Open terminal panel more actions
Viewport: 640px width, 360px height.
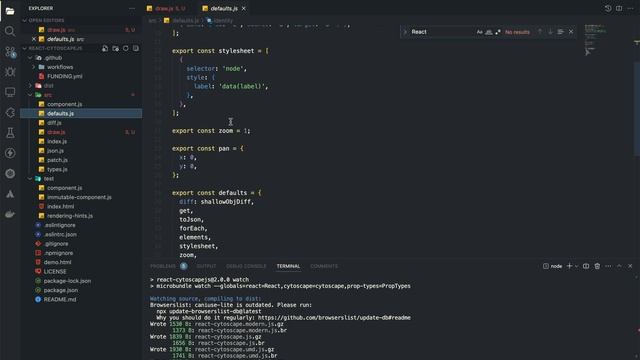click(x=608, y=266)
